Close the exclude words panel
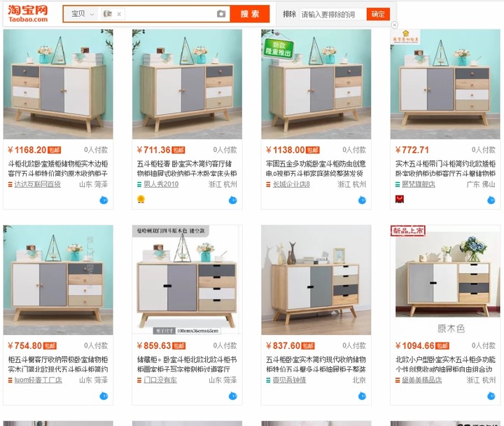This screenshot has height=426, width=504. [394, 25]
